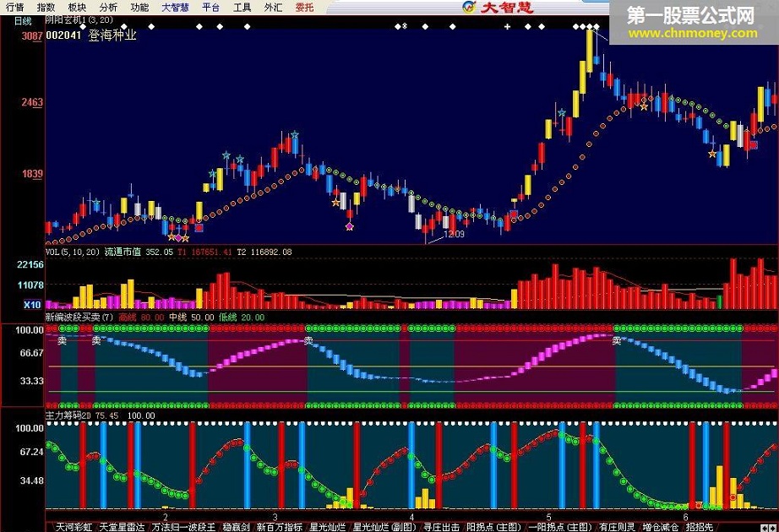779x532 pixels.
Task: Switch to the 招招先 tab
Action: tap(699, 527)
